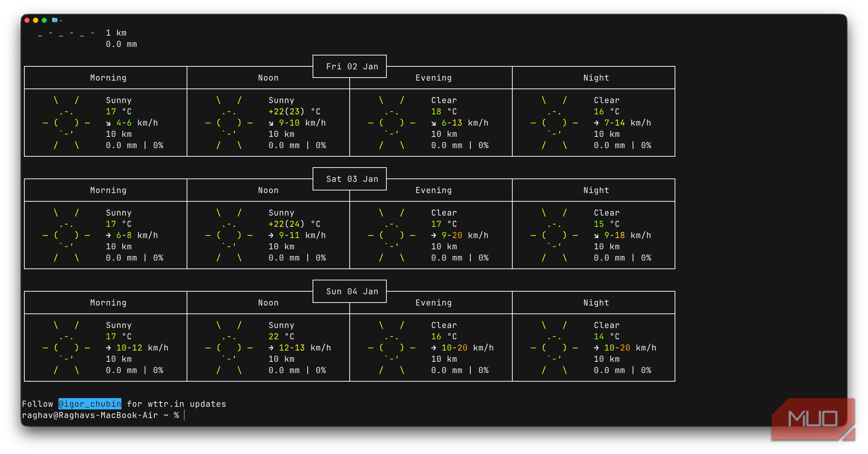The height and width of the screenshot is (454, 868).
Task: Click the green zoom window button
Action: [44, 20]
